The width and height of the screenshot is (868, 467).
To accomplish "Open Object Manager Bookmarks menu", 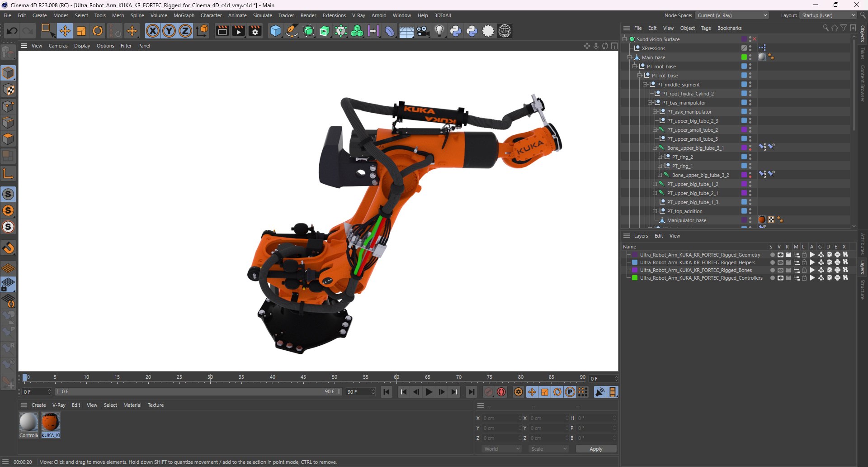I will click(729, 28).
